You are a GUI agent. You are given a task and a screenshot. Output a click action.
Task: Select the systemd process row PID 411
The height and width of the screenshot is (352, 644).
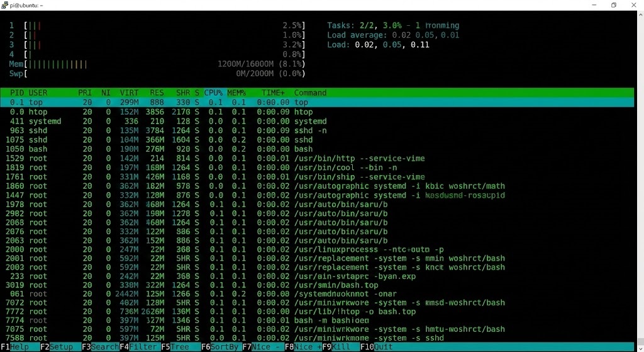317,122
